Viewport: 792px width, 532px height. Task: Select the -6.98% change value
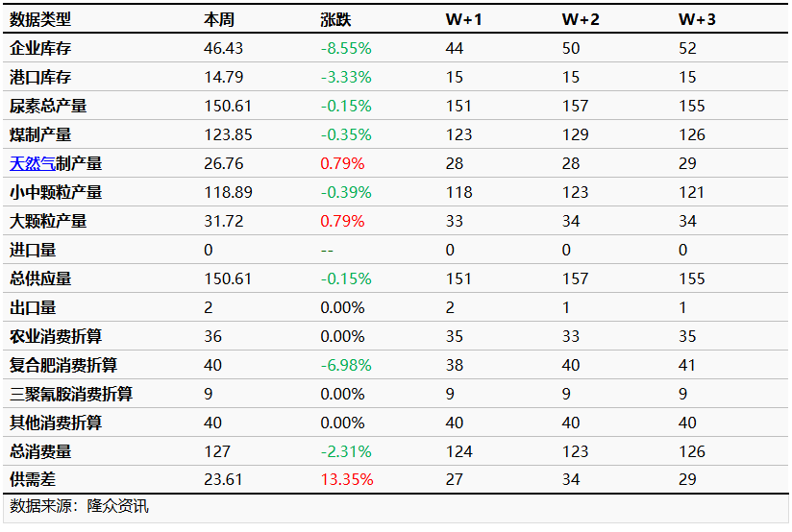pyautogui.click(x=346, y=365)
